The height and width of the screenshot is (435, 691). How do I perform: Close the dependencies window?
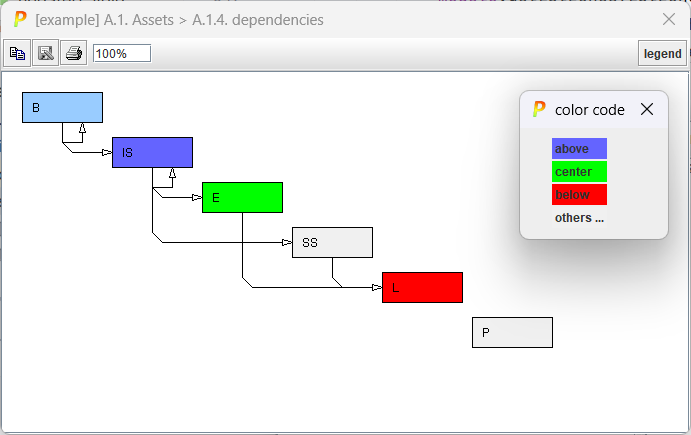(x=669, y=19)
